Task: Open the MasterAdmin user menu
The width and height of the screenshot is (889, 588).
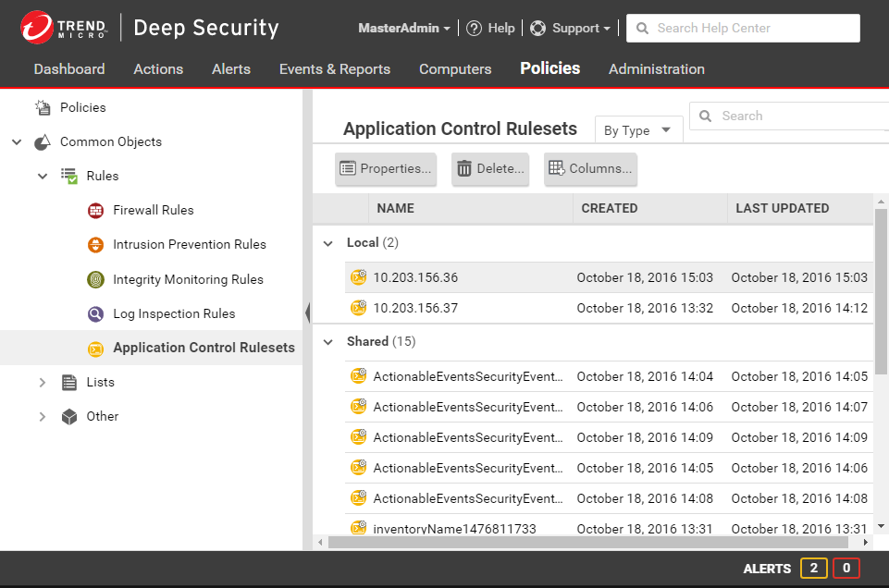Action: 404,29
